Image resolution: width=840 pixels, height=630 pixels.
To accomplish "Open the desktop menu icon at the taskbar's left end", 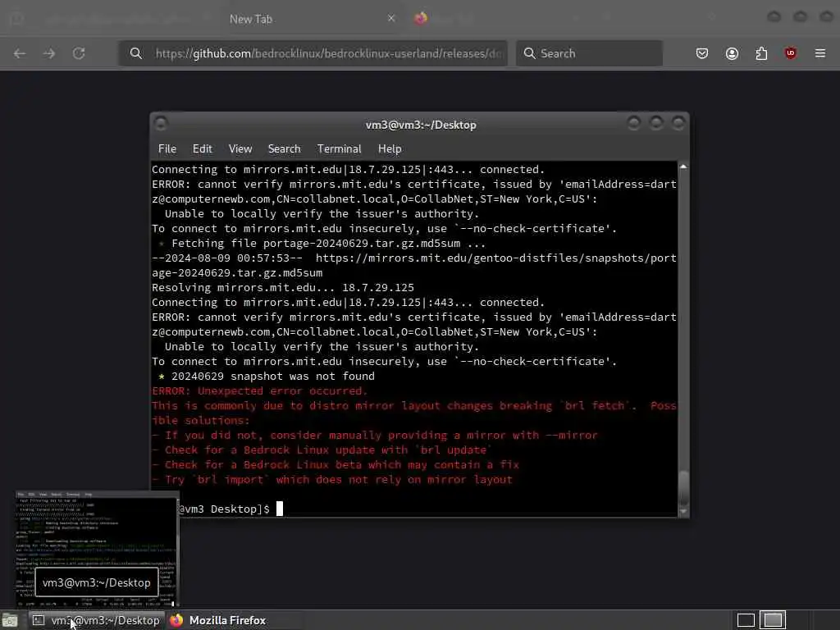I will pyautogui.click(x=10, y=621).
